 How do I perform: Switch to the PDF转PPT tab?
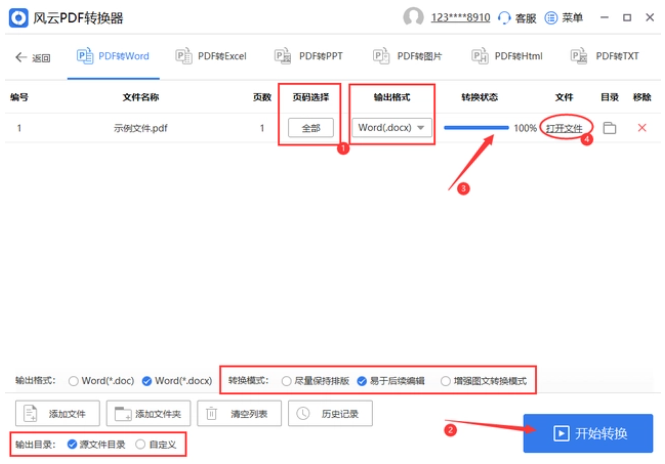tap(308, 56)
